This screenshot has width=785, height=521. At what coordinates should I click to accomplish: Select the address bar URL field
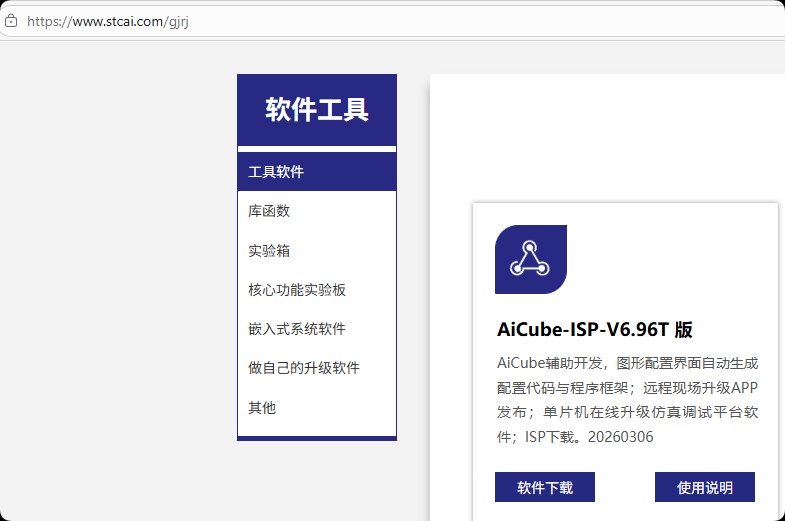[392, 21]
